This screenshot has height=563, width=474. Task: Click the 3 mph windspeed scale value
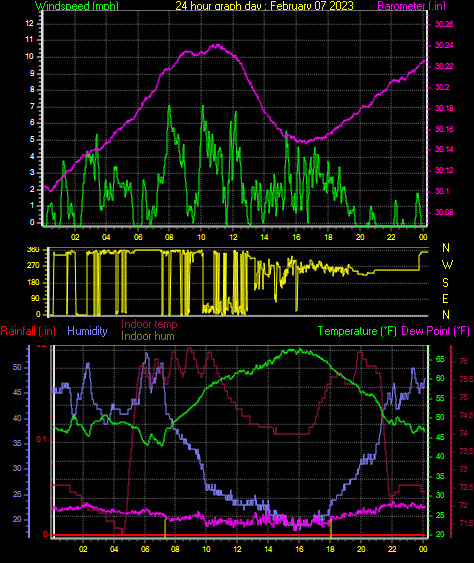tap(32, 172)
